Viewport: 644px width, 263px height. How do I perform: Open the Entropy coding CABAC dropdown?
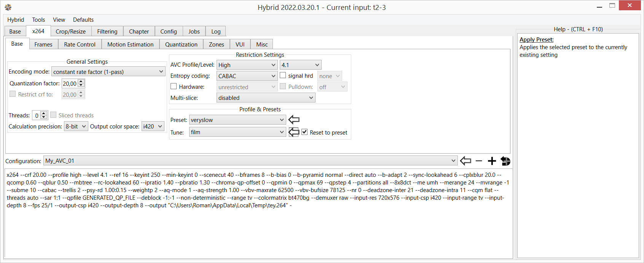(247, 76)
